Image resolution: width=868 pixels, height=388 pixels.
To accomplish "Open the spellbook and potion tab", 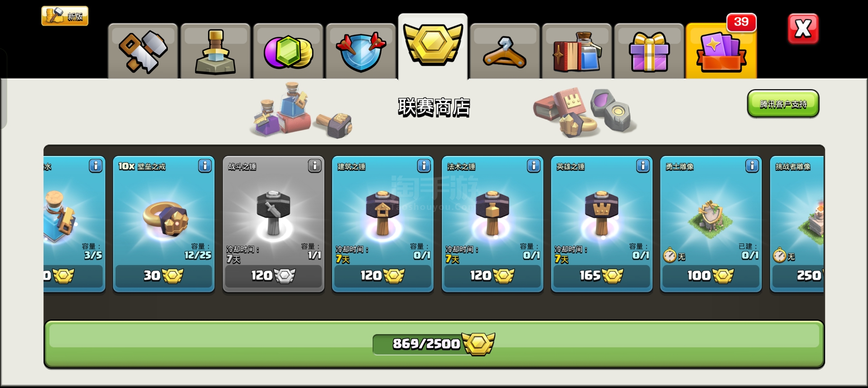I will click(577, 51).
